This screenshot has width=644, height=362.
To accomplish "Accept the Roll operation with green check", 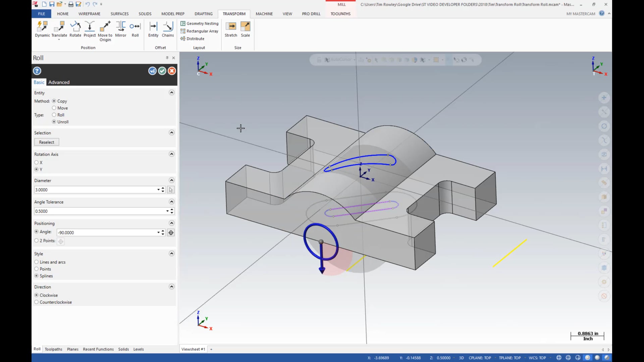I will (162, 71).
